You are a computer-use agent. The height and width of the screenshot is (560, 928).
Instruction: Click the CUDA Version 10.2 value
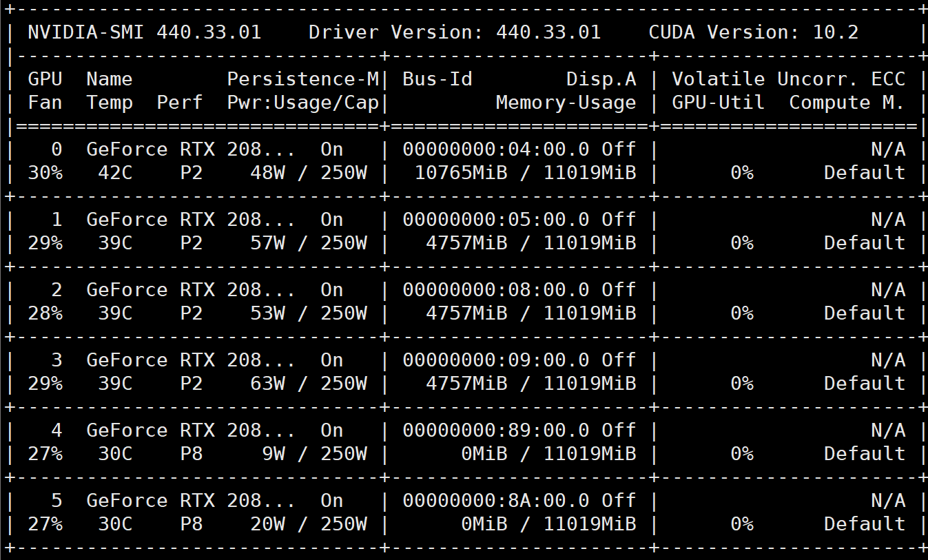pos(835,32)
